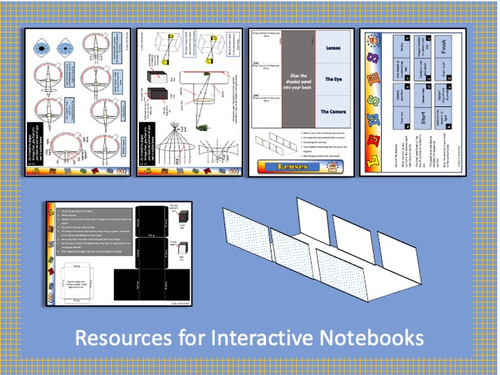Click the small folded strip diagram under foldable
500x375 pixels.
pos(276,143)
